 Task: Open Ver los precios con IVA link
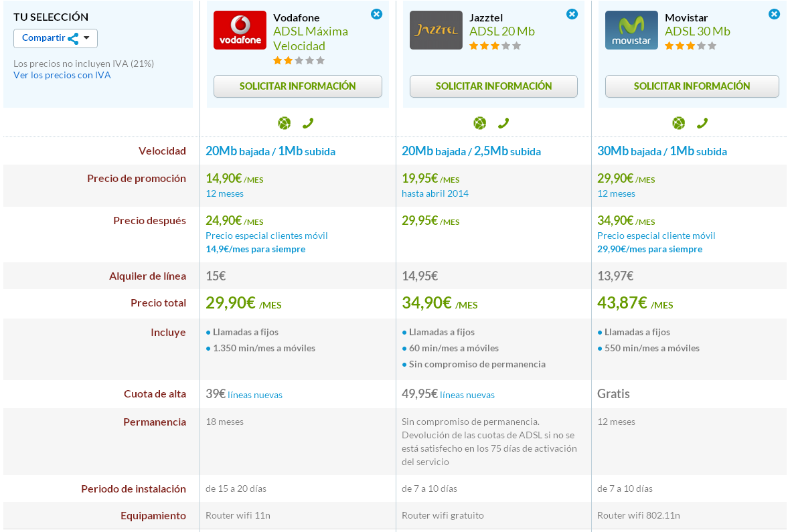[62, 76]
